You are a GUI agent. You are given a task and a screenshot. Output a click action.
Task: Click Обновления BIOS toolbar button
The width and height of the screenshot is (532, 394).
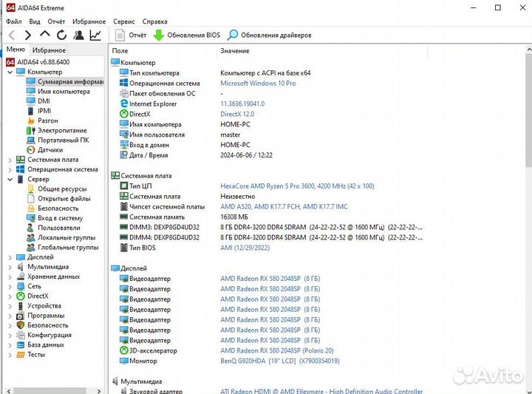pos(187,35)
